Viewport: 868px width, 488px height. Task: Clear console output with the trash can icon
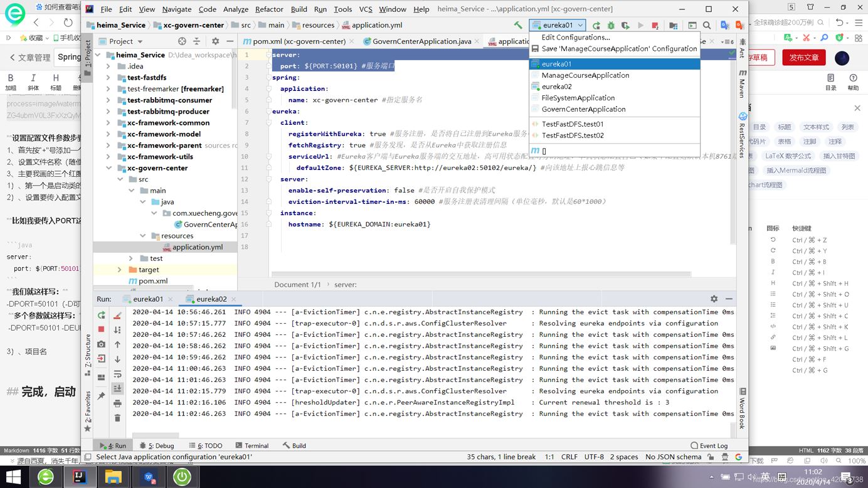117,418
